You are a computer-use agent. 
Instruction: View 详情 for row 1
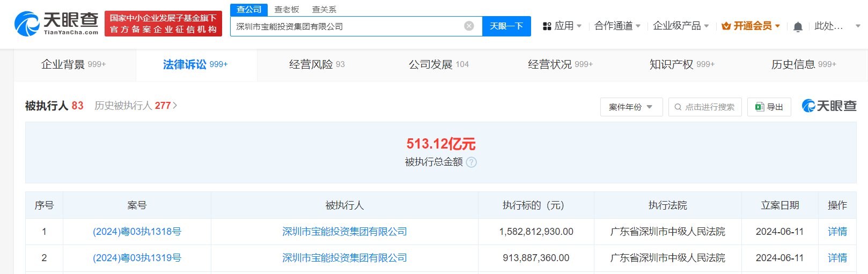pyautogui.click(x=837, y=232)
